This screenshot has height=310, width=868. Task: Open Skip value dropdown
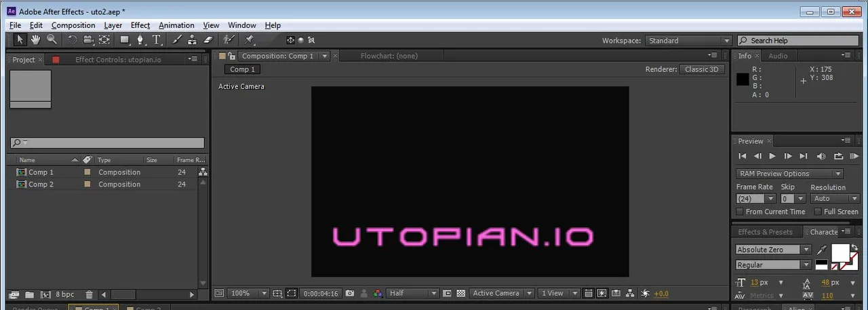click(x=792, y=199)
